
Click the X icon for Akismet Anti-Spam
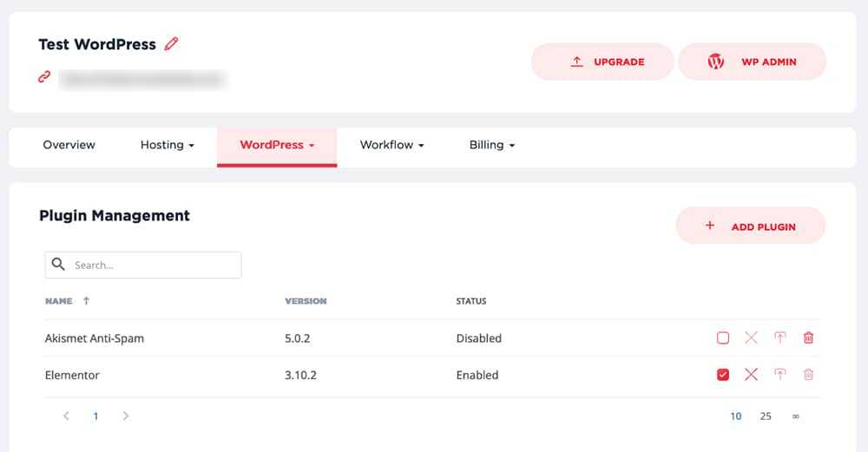tap(751, 337)
